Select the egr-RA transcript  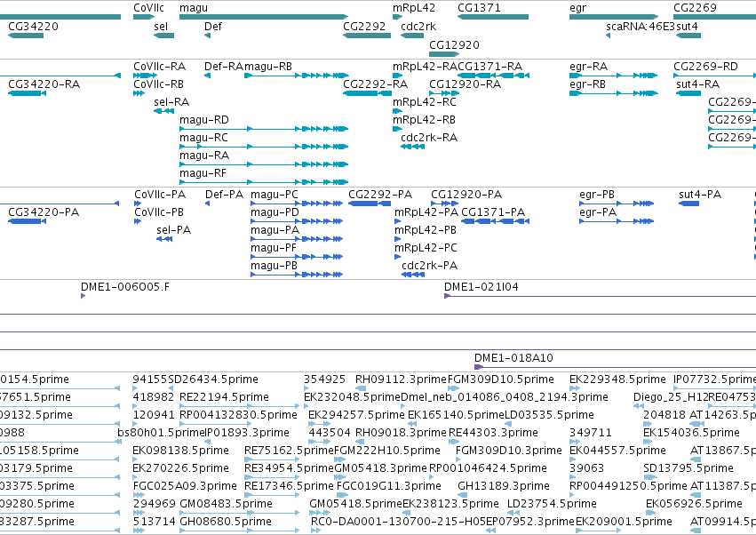pyautogui.click(x=613, y=76)
